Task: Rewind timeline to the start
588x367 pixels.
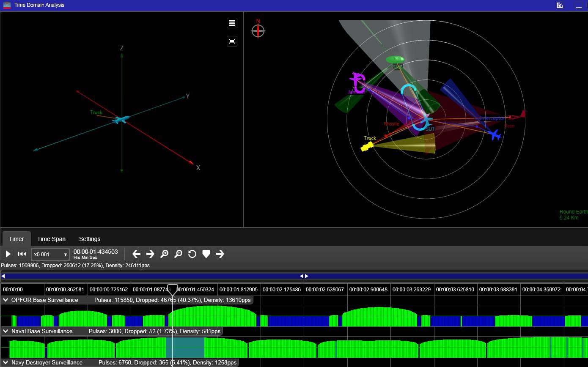Action: (22, 254)
